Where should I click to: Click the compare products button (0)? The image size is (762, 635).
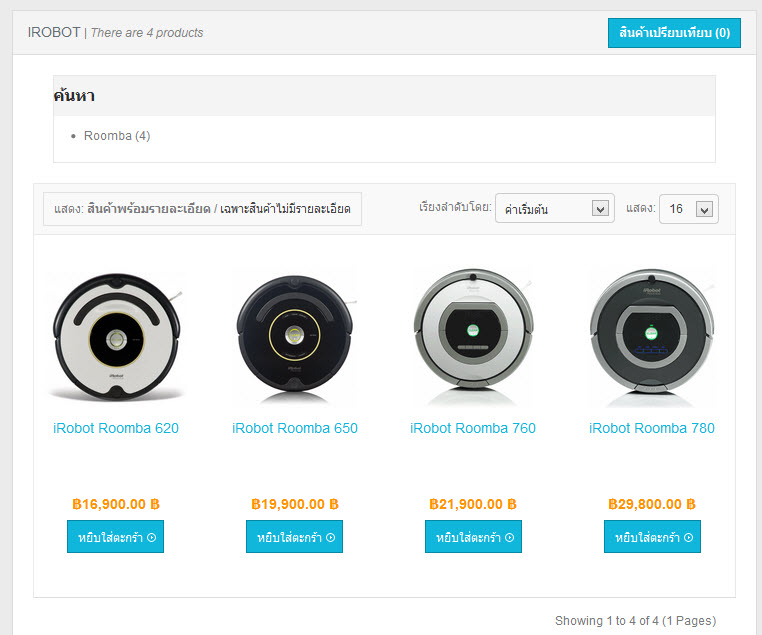(x=674, y=33)
